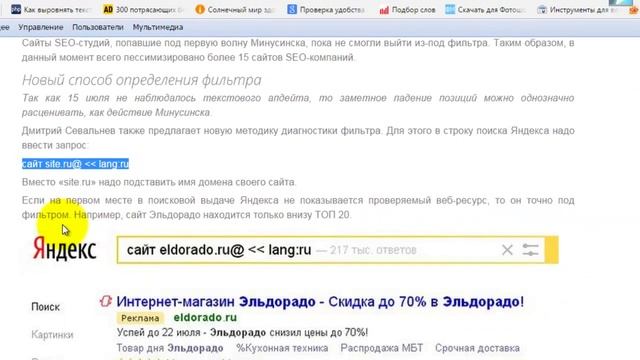Open the 'Распродажа МБТ' sitelink
Image resolution: width=640 pixels, height=360 pixels.
point(382,348)
